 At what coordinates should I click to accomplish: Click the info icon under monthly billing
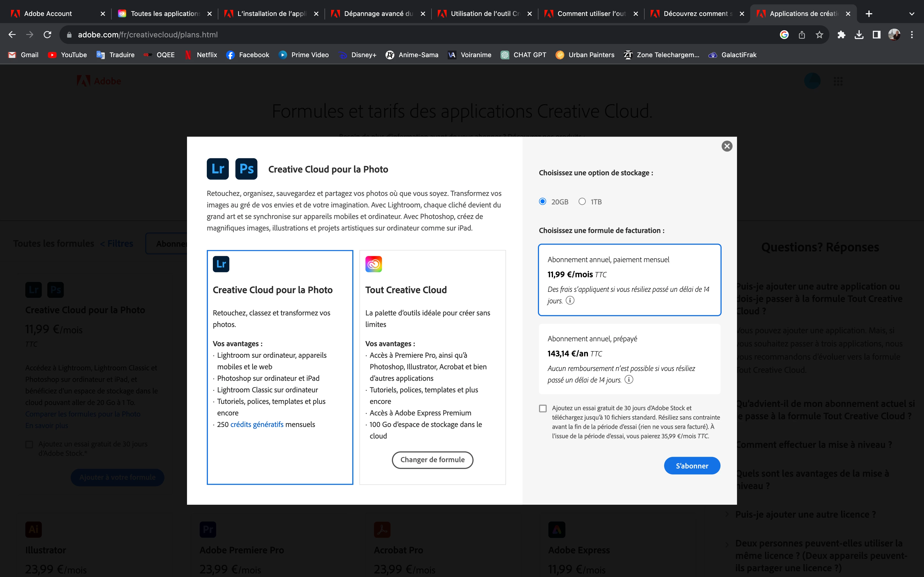(x=570, y=300)
